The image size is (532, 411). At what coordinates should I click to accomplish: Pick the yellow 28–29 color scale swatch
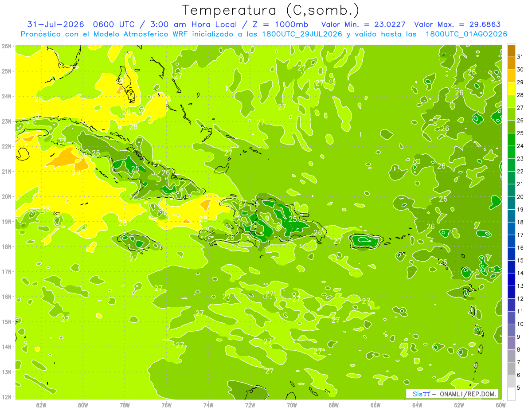tap(511, 88)
